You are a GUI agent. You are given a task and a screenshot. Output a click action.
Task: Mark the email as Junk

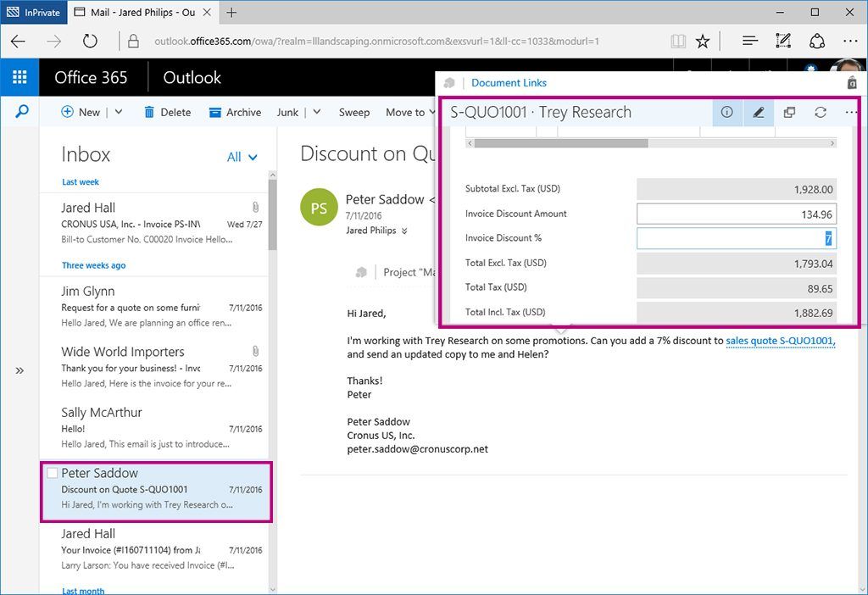[x=287, y=113]
